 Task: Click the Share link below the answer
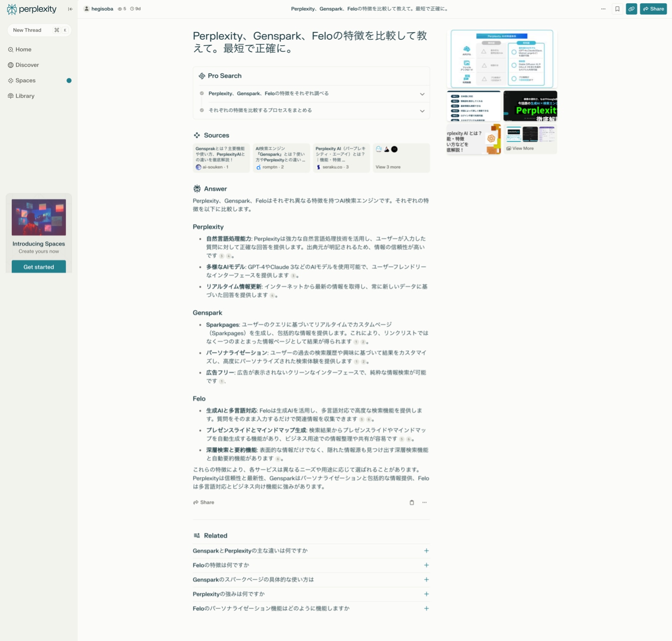pyautogui.click(x=204, y=503)
